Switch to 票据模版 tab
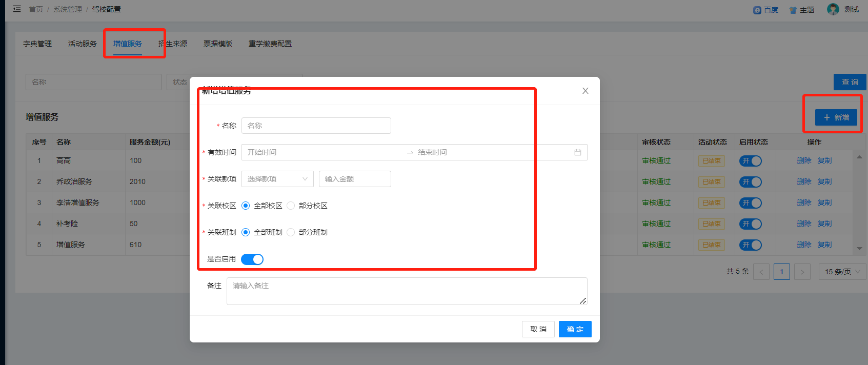The image size is (868, 365). pyautogui.click(x=218, y=44)
